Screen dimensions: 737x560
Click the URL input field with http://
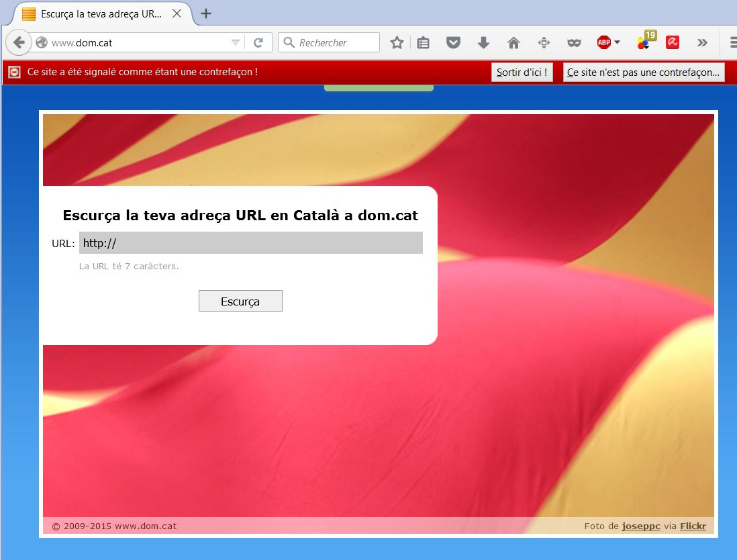point(250,243)
